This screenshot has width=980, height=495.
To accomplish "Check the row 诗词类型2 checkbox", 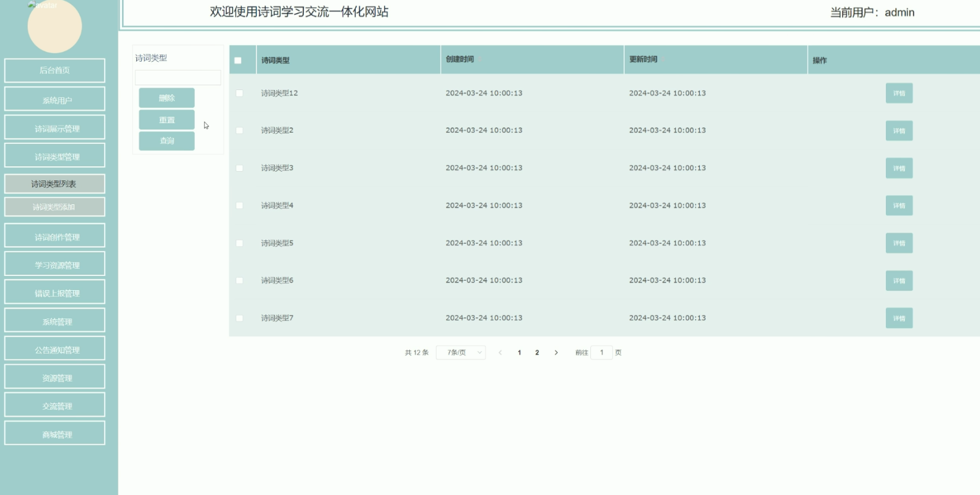I will tap(239, 130).
